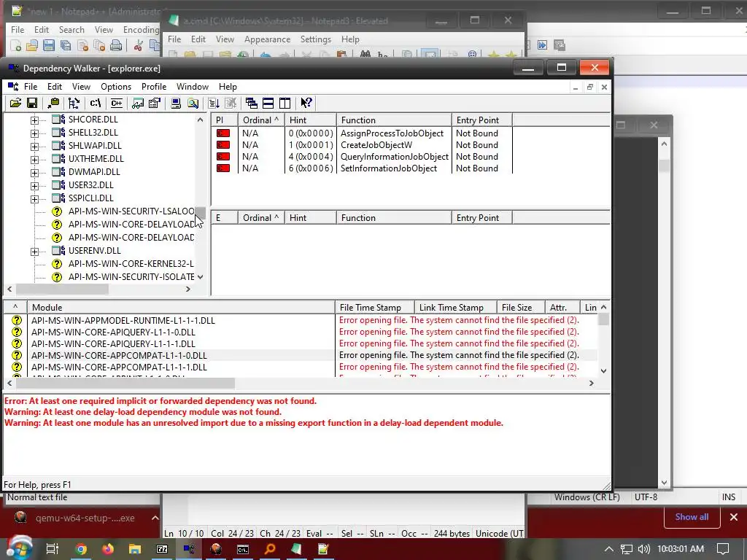The height and width of the screenshot is (560, 747).
Task: Click the View Module in External Viewer icon
Action: point(138,103)
